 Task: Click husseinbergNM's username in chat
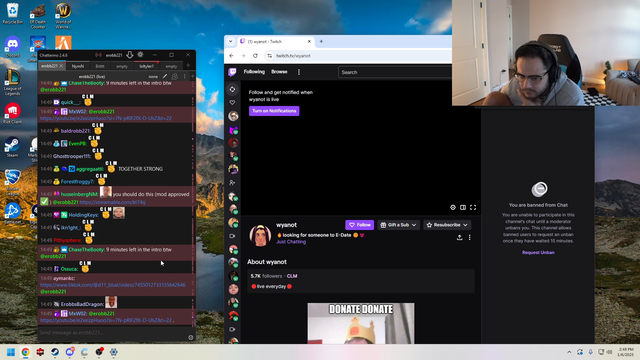pos(79,194)
